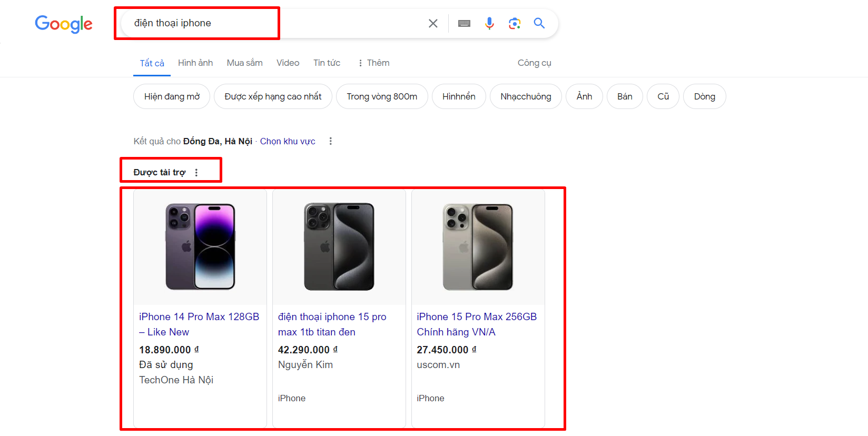Select the Được xếp hạng cao nhất chip

coord(273,96)
